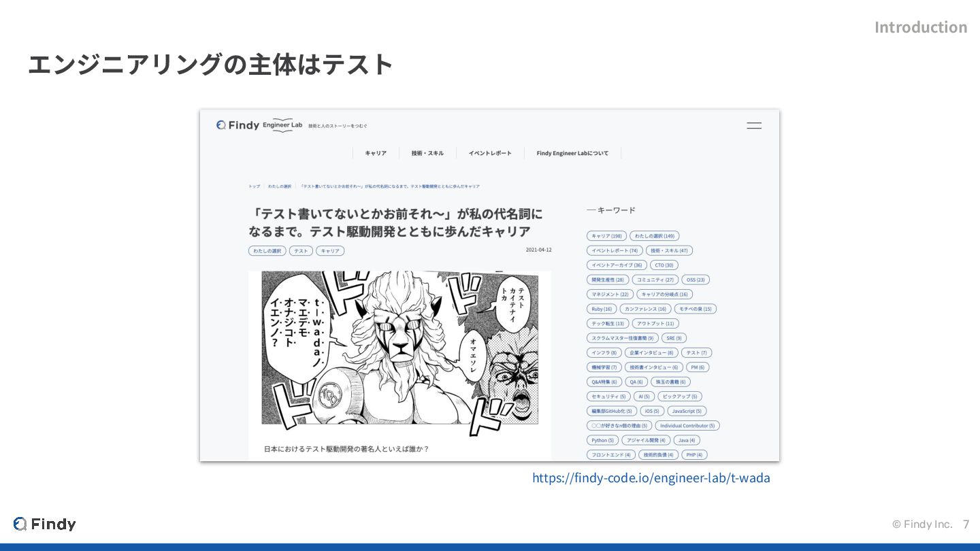Click the slide title エンジニアリングの主体はテスト

(211, 65)
